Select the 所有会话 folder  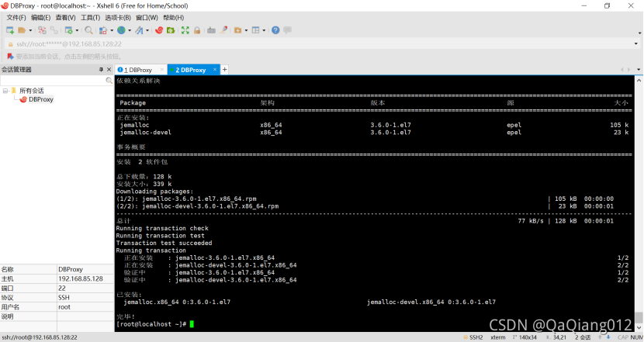(31, 91)
